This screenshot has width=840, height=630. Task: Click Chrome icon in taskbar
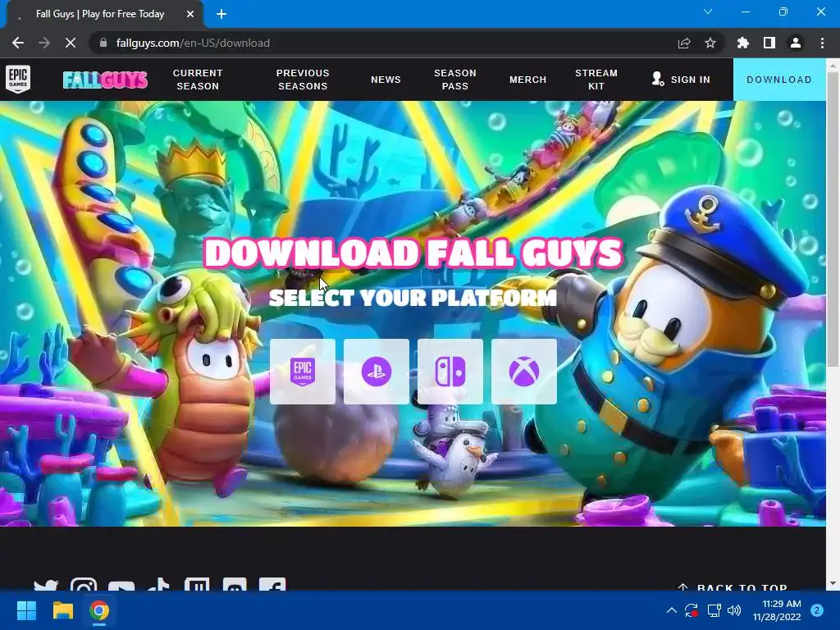tap(99, 610)
